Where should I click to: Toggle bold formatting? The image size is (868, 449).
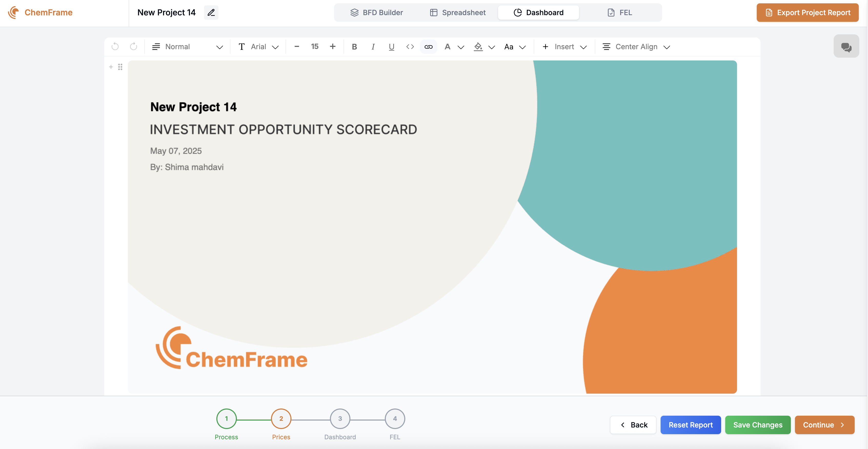pos(354,46)
